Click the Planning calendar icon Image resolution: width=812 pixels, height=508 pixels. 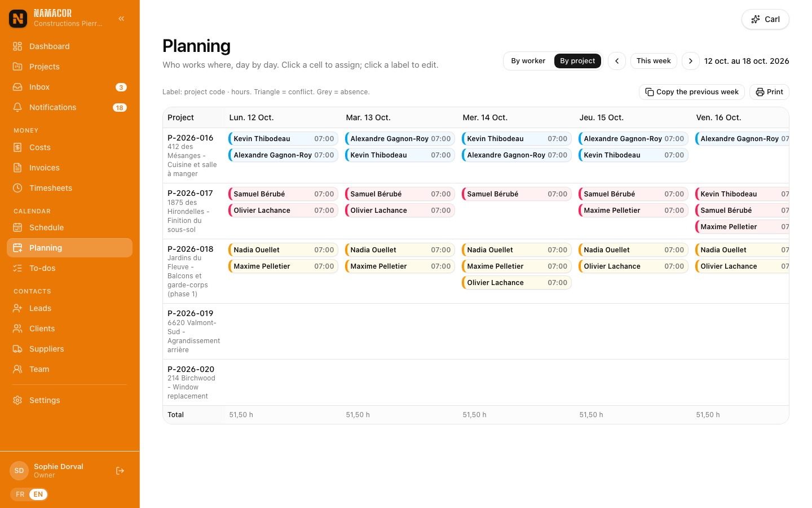pos(17,248)
